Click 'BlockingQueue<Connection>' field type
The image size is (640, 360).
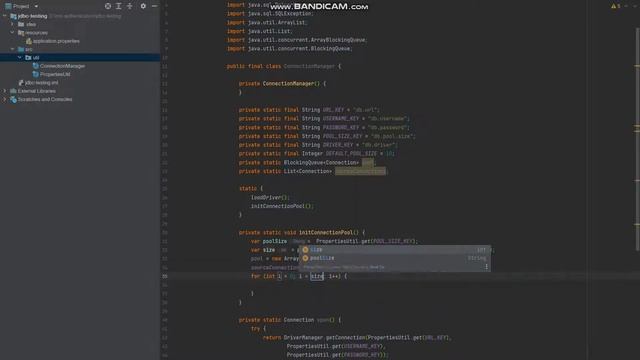322,162
